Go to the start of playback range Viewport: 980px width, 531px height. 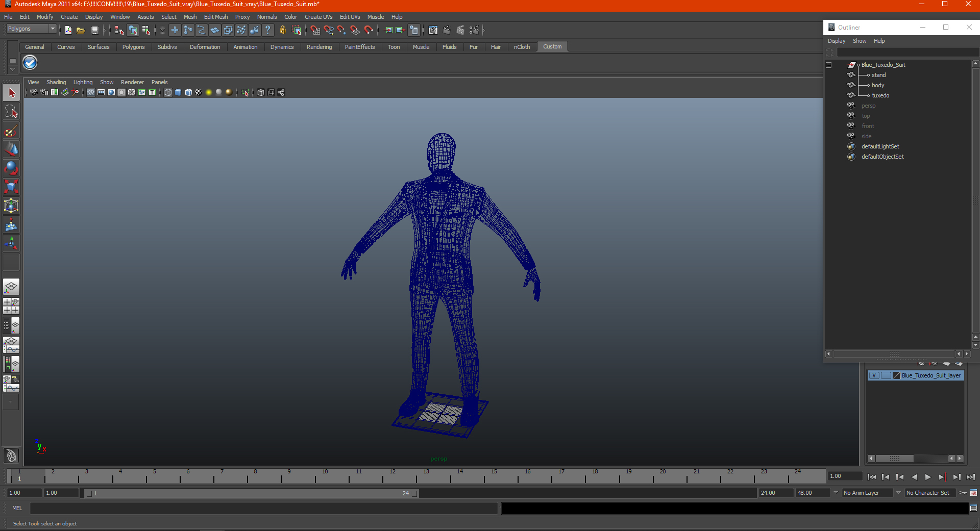pyautogui.click(x=872, y=477)
